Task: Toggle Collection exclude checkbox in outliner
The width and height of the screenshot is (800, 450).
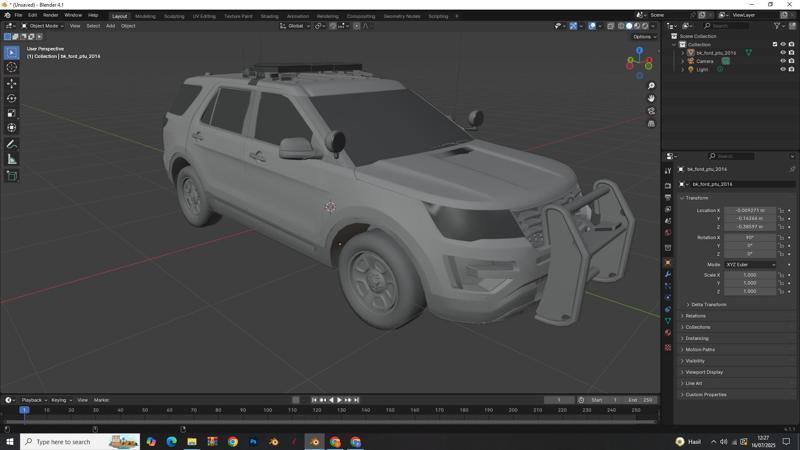Action: 774,44
